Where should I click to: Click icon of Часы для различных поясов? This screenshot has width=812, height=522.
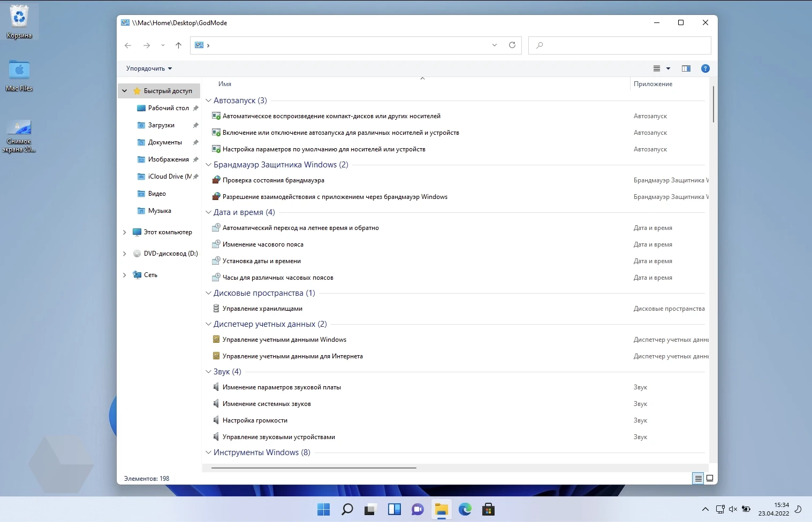coord(216,278)
